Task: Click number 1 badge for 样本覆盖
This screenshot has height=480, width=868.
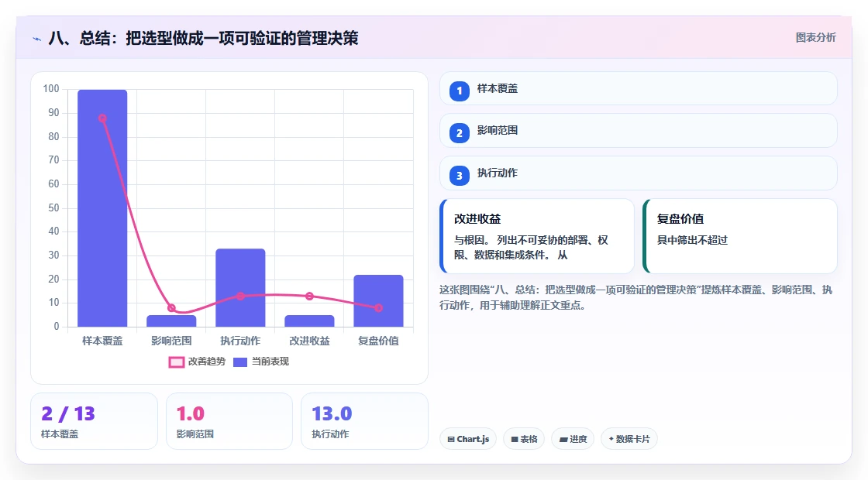Action: (459, 91)
